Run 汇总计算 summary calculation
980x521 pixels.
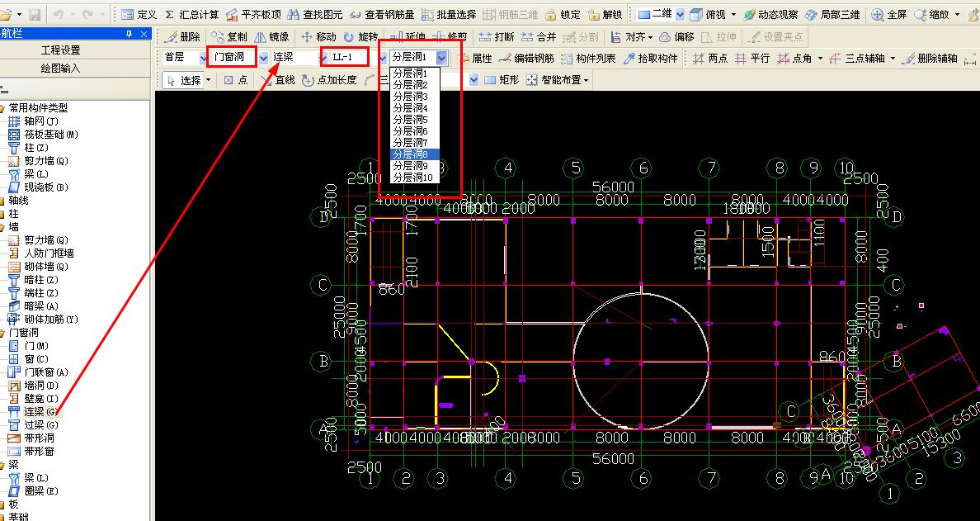pos(192,14)
